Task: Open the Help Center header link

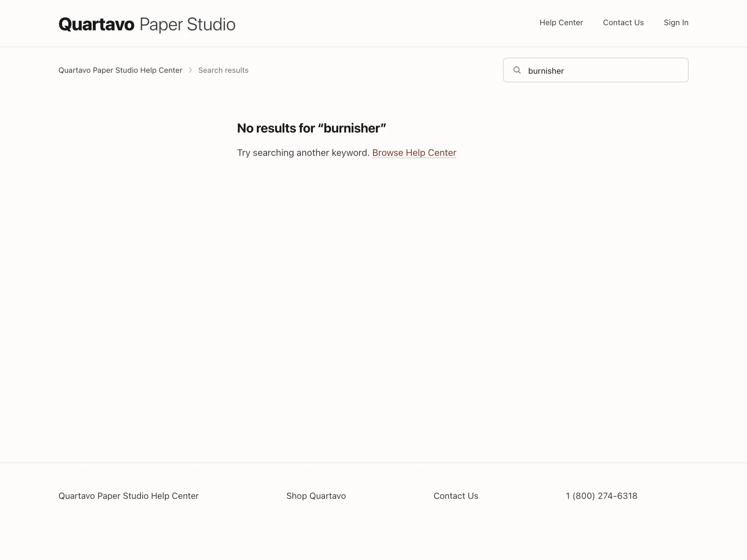Action: [x=561, y=22]
